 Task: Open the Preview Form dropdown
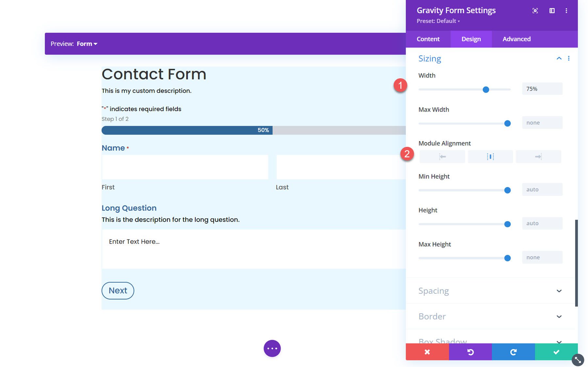[87, 44]
